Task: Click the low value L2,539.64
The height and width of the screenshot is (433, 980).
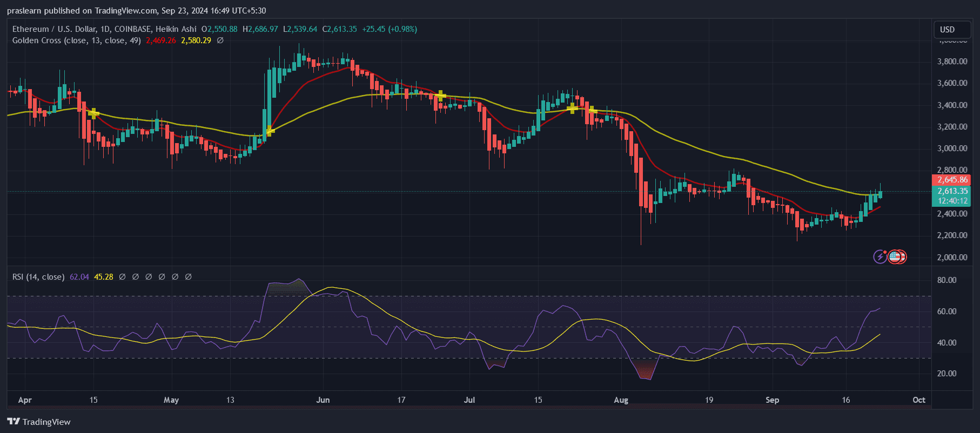Action: tap(300, 29)
